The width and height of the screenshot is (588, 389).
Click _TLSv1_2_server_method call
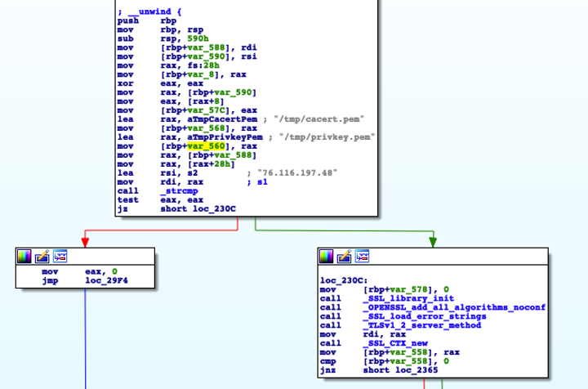click(421, 324)
